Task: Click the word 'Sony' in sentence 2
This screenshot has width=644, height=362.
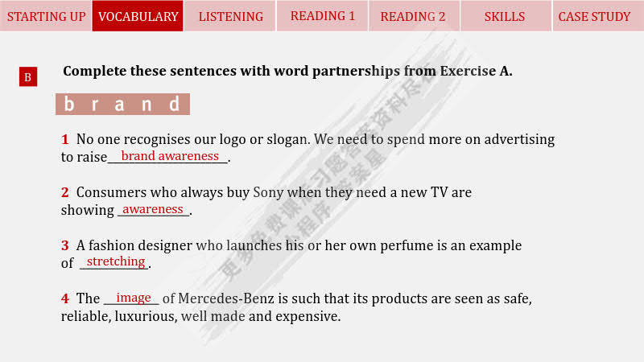Action: (268, 192)
